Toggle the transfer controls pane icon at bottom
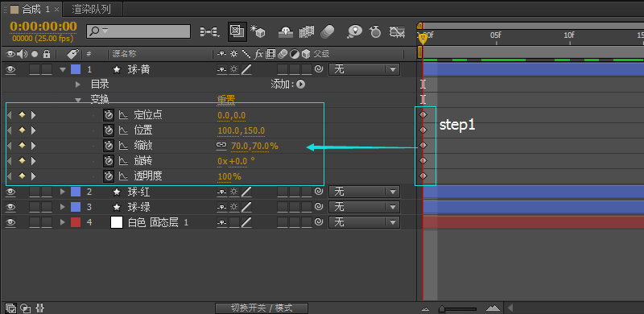The width and height of the screenshot is (644, 314). [x=26, y=308]
